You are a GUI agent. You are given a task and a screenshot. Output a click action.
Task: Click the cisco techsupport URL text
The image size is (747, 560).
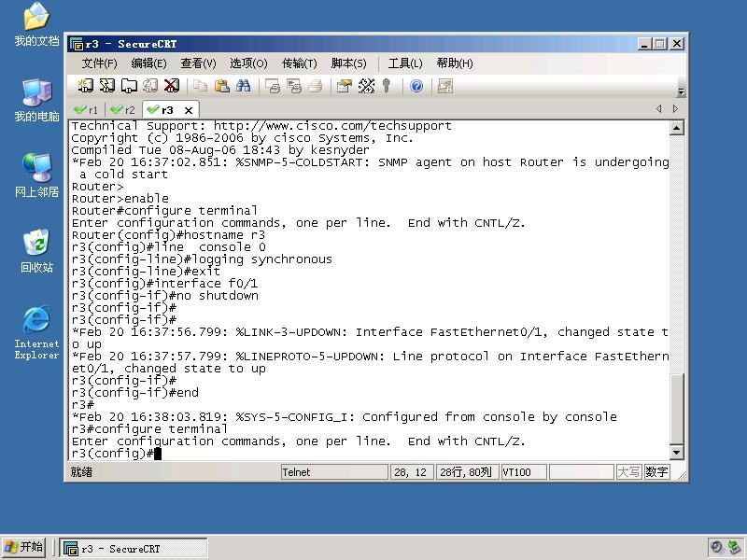coord(332,126)
